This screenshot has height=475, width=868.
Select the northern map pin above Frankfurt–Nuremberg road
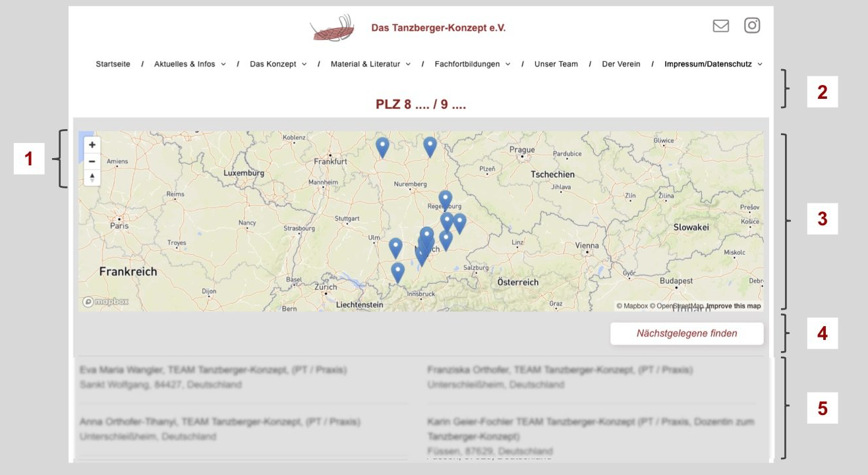(382, 147)
